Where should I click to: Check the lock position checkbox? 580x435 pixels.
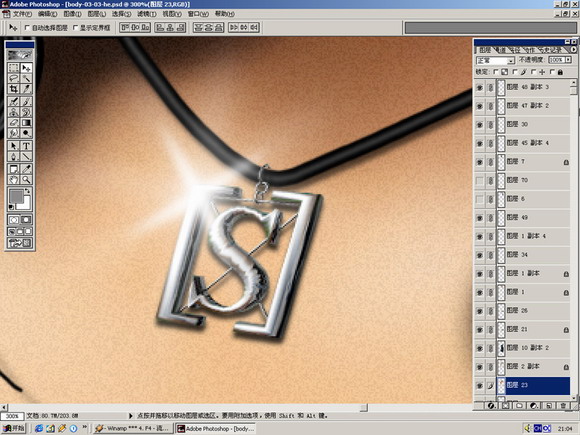[x=533, y=72]
